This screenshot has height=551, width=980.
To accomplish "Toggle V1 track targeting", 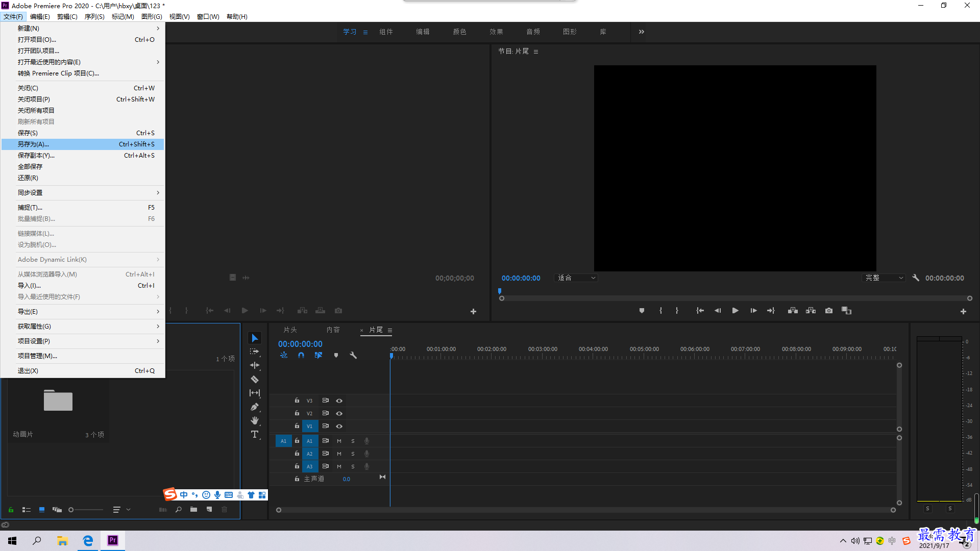I will tap(309, 426).
